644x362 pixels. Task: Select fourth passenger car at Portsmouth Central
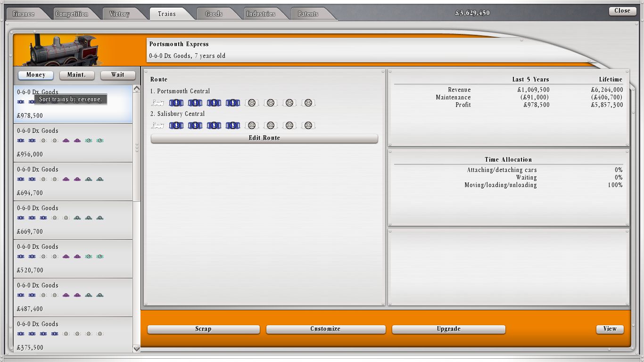(x=233, y=103)
